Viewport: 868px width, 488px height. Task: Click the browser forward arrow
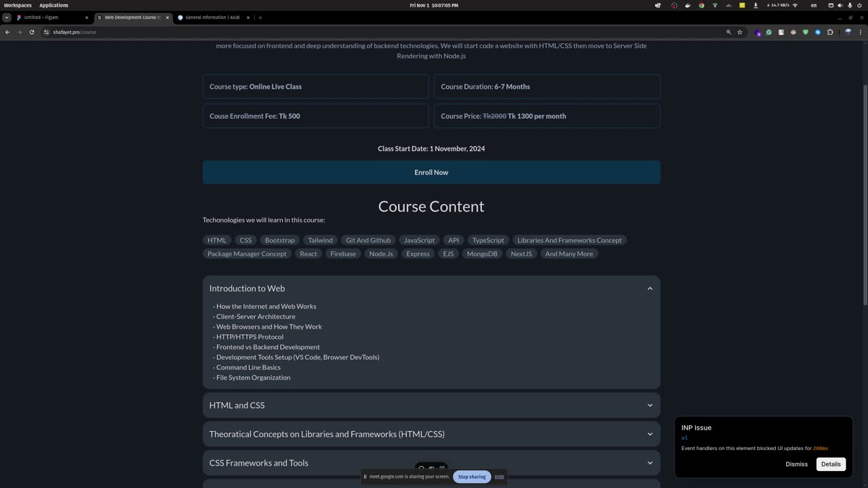click(x=19, y=32)
